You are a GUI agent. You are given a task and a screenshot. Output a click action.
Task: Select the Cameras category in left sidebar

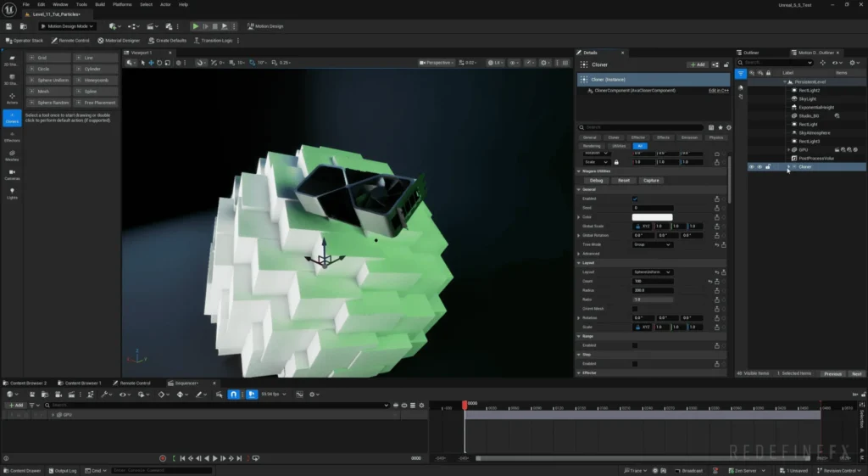click(x=12, y=175)
